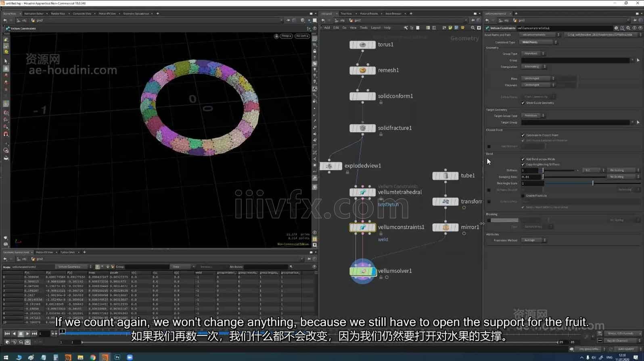
Task: Switch to Material Palette tab
Action: [369, 14]
